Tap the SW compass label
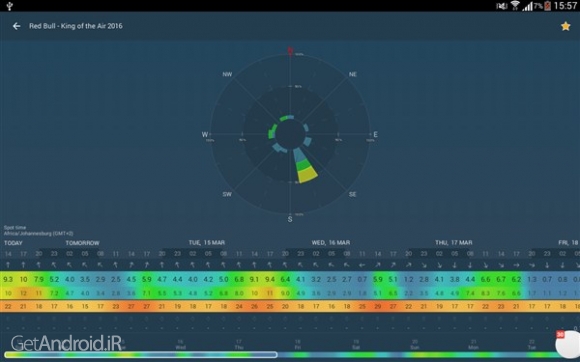The width and height of the screenshot is (580, 362). coord(227,194)
